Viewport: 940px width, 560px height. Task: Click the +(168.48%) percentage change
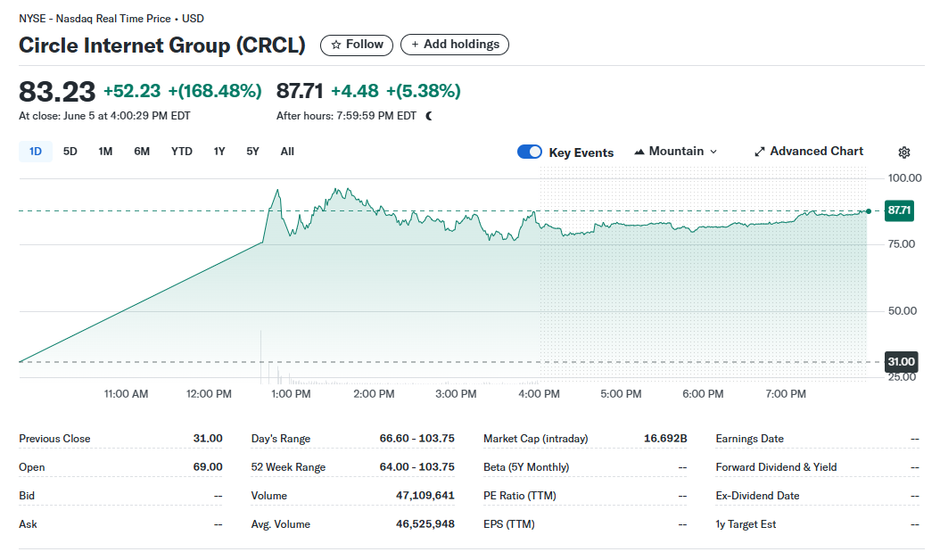pyautogui.click(x=215, y=91)
